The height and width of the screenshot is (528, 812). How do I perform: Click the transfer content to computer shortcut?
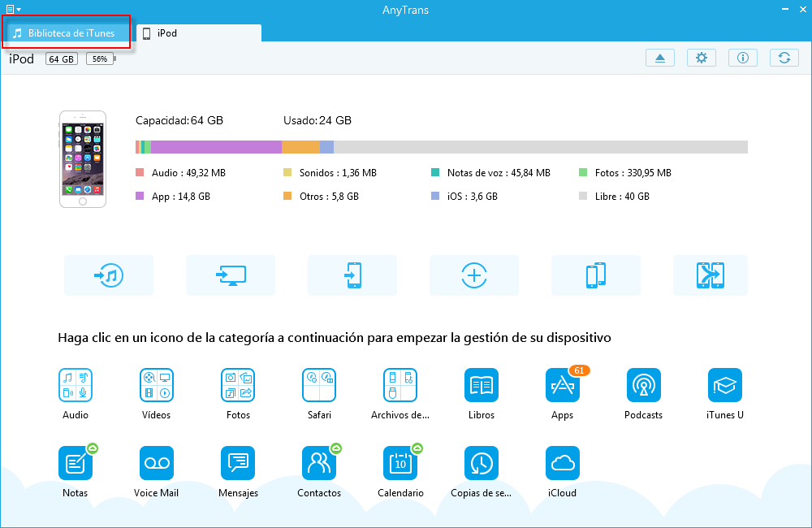tap(231, 275)
